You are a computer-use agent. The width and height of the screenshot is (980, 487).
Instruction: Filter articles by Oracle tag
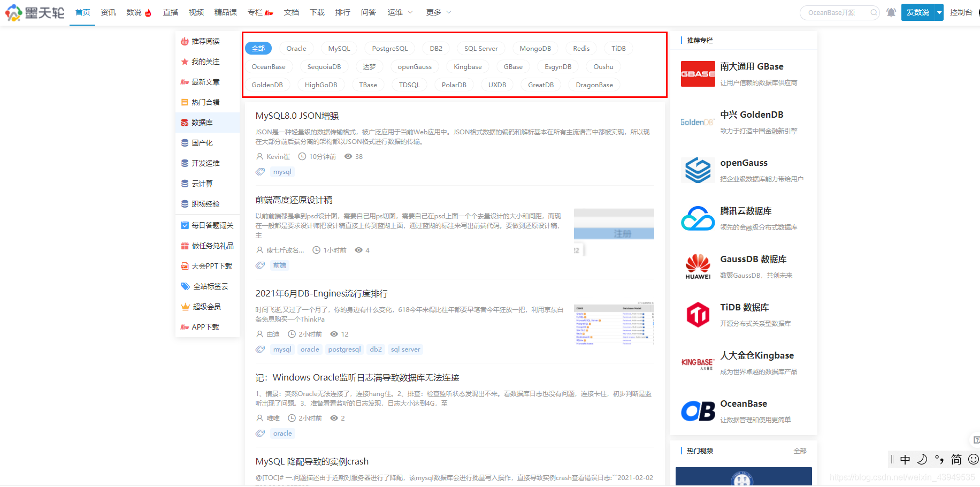tap(296, 49)
